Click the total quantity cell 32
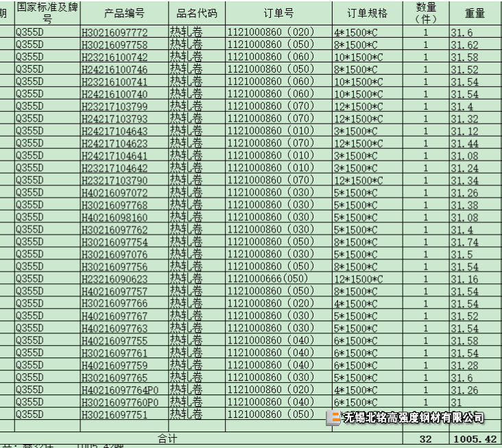 click(x=426, y=438)
